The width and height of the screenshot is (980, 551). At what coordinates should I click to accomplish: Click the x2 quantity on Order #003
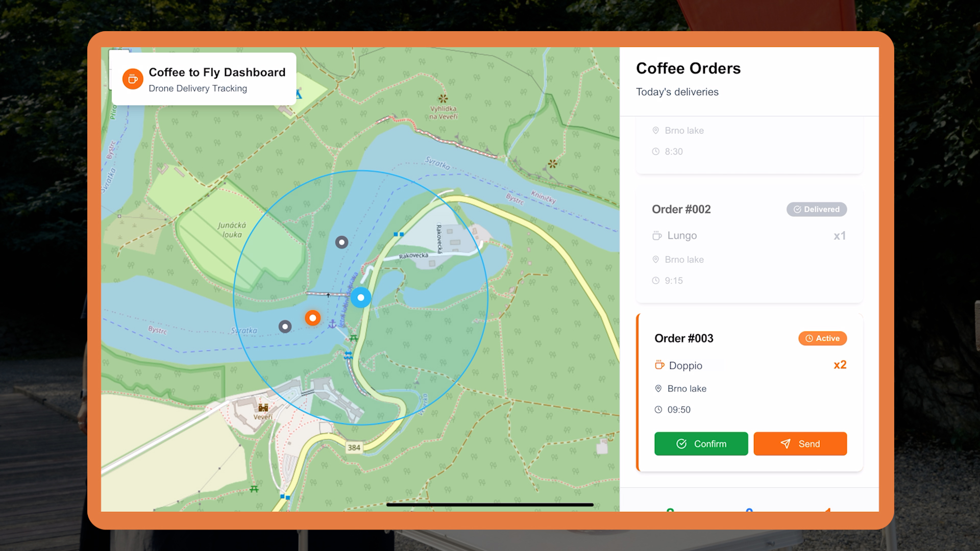[x=840, y=365]
